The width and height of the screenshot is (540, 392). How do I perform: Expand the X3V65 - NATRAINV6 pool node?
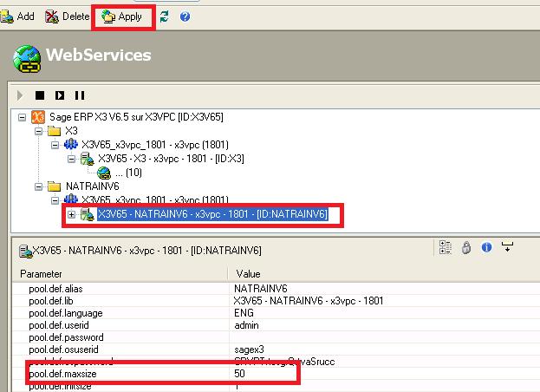pyautogui.click(x=71, y=214)
